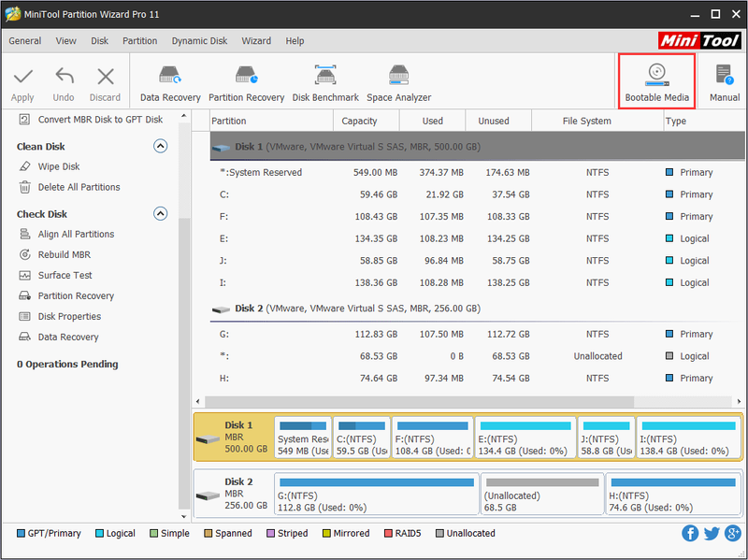Select the Unallocated 68.53 GB row
Screen dimensions: 748x560
pyautogui.click(x=477, y=356)
